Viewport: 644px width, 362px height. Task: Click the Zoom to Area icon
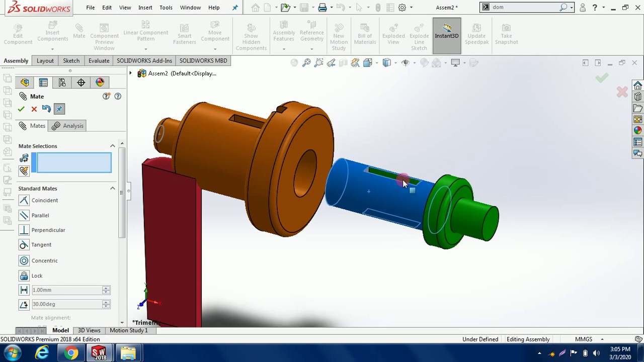(318, 63)
